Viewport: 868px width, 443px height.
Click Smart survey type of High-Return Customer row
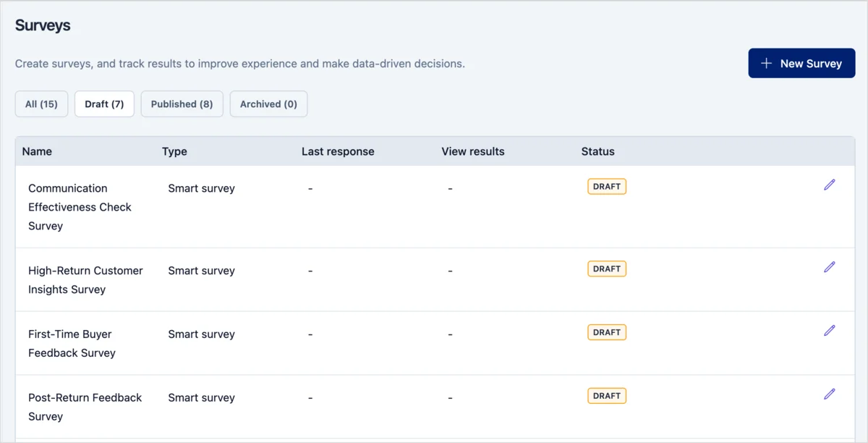point(201,271)
